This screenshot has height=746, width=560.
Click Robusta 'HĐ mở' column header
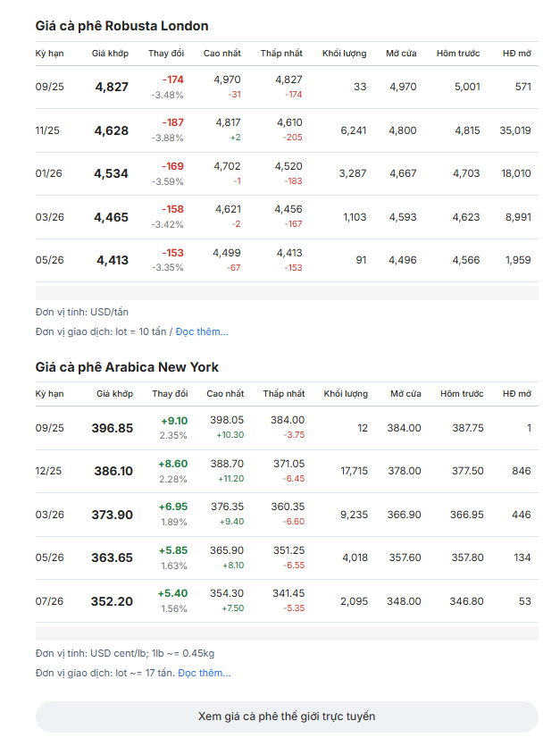coord(517,54)
